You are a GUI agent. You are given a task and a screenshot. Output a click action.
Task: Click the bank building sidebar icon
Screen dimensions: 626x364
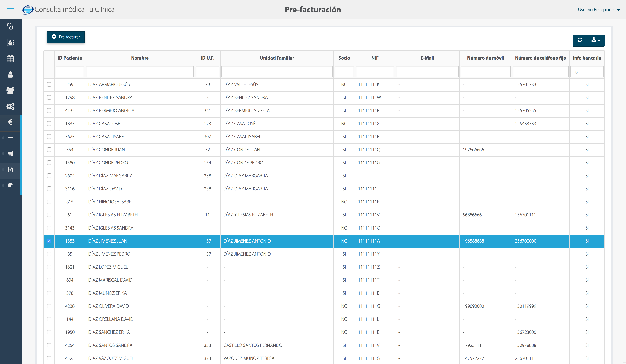pyautogui.click(x=10, y=186)
